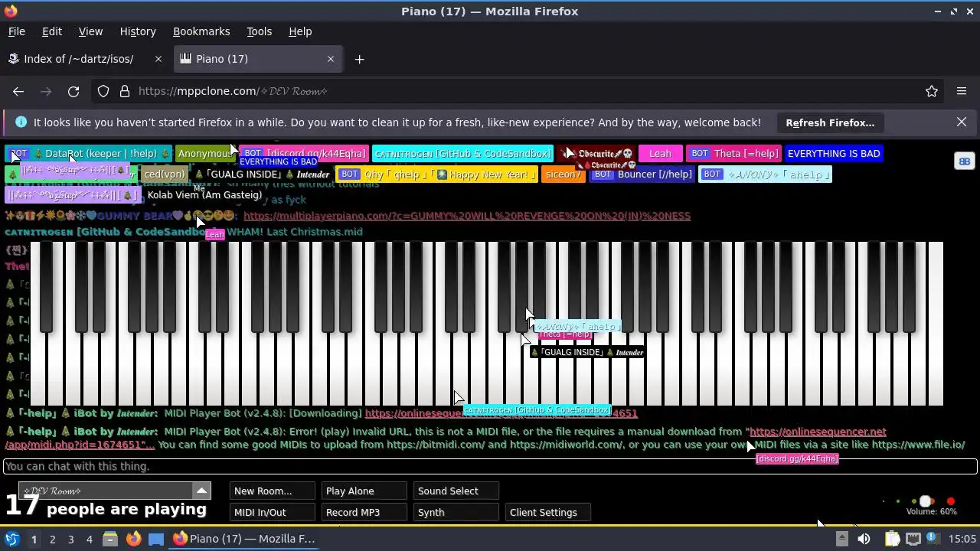Click the blue icon at the right of the player list
This screenshot has width=980, height=551.
tap(964, 161)
